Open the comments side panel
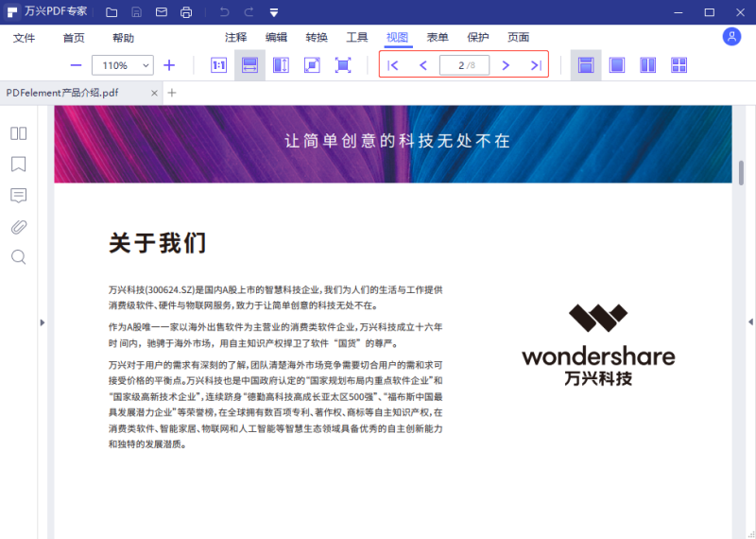Screen dimensions: 756x539 pos(18,196)
